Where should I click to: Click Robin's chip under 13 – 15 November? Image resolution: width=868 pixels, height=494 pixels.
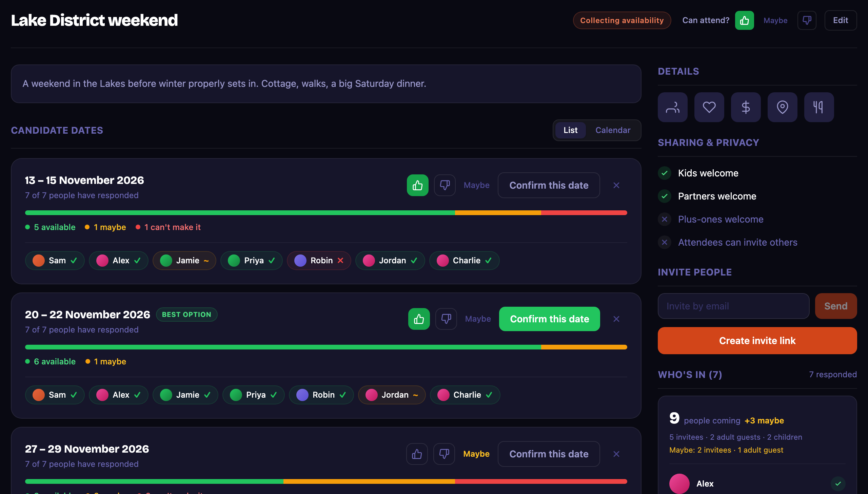[319, 261]
